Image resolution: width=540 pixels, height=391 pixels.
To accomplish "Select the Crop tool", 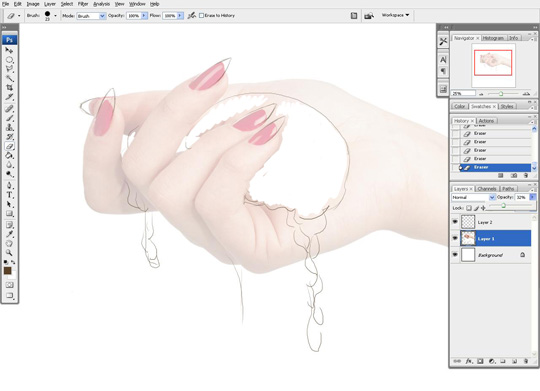I will 9,88.
